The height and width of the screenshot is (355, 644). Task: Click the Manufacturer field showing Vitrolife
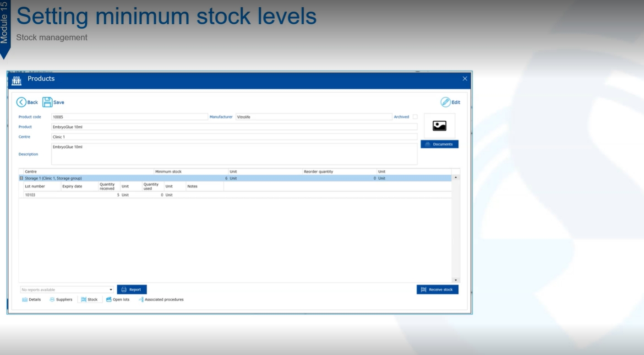(313, 117)
